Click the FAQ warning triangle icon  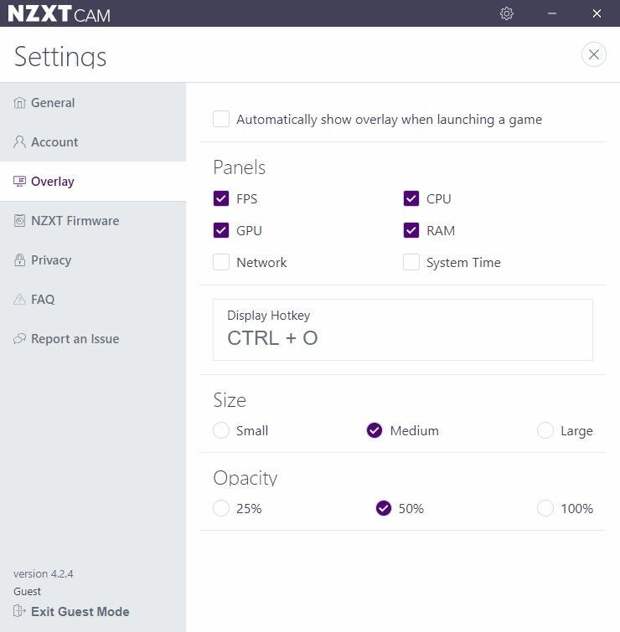(19, 299)
